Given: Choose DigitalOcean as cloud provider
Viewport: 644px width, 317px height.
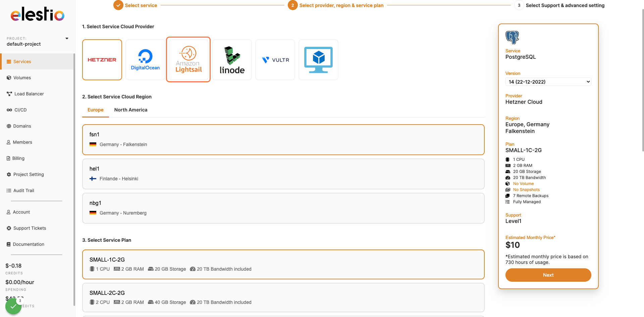Looking at the screenshot, I should [145, 60].
